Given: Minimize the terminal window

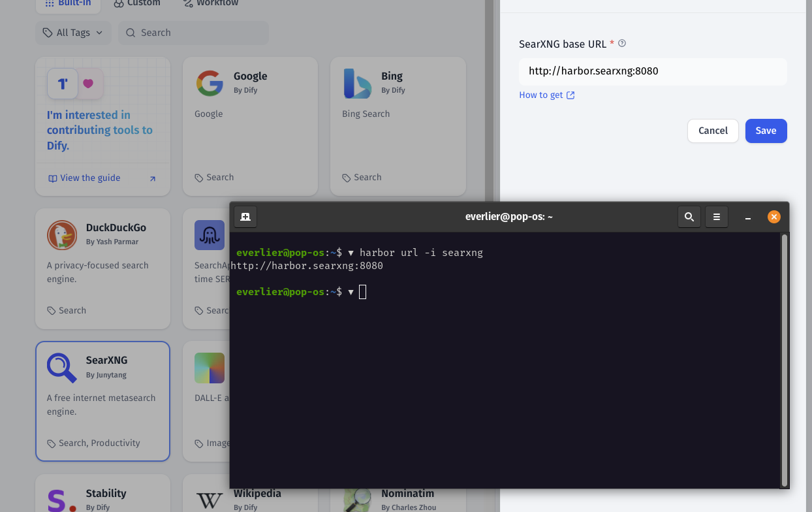Looking at the screenshot, I should (x=748, y=217).
